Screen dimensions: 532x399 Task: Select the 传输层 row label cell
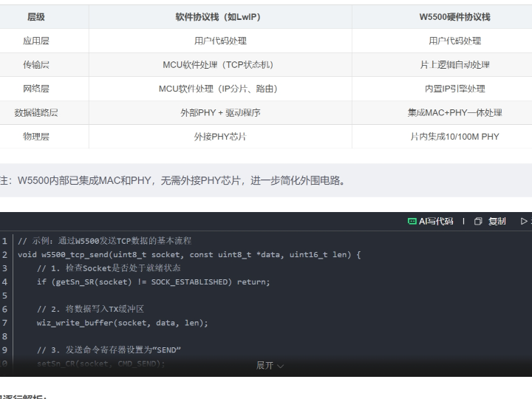tap(35, 65)
